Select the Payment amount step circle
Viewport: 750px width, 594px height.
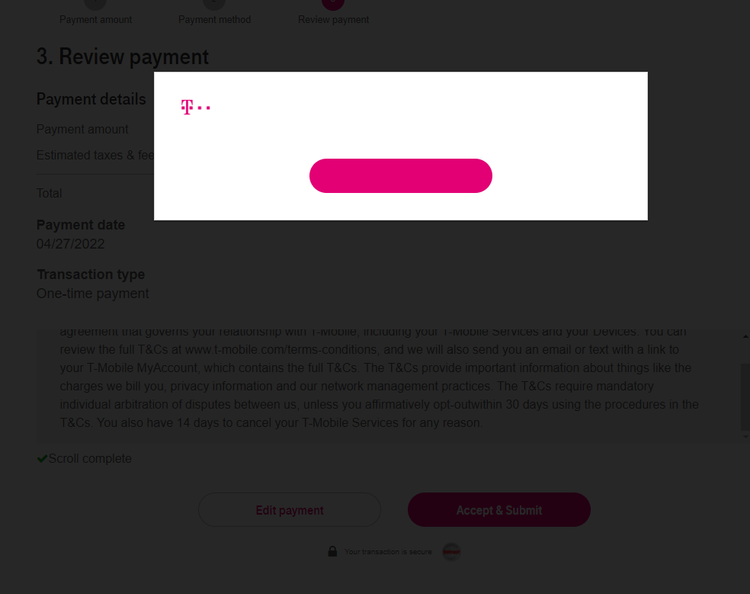[x=95, y=2]
